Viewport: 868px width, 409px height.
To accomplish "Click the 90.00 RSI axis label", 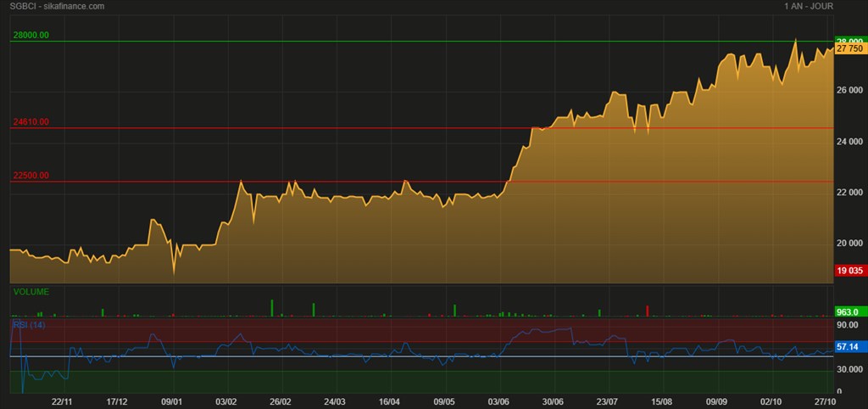I will click(x=848, y=325).
